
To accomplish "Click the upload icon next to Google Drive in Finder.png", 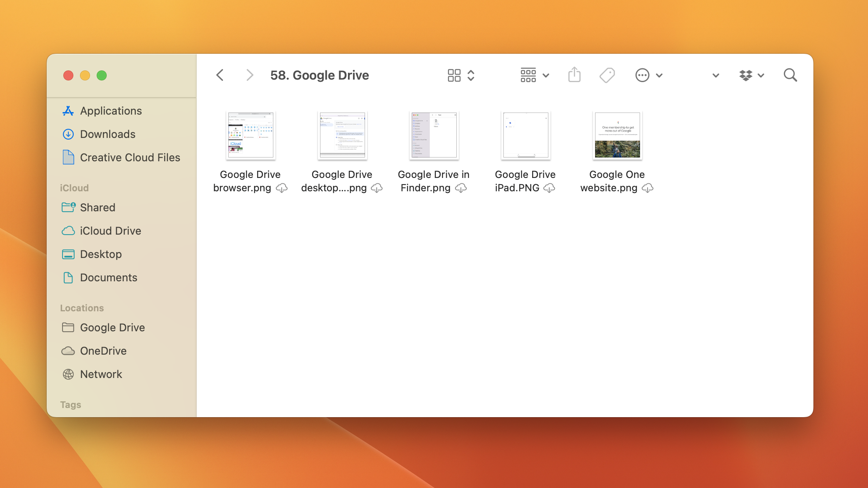I will click(462, 188).
